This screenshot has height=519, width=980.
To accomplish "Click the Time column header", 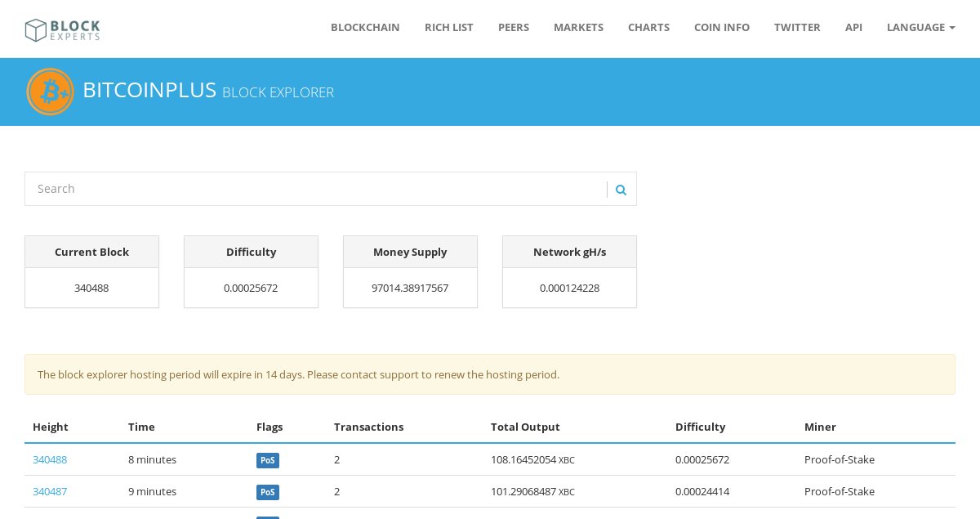I will pyautogui.click(x=141, y=427).
